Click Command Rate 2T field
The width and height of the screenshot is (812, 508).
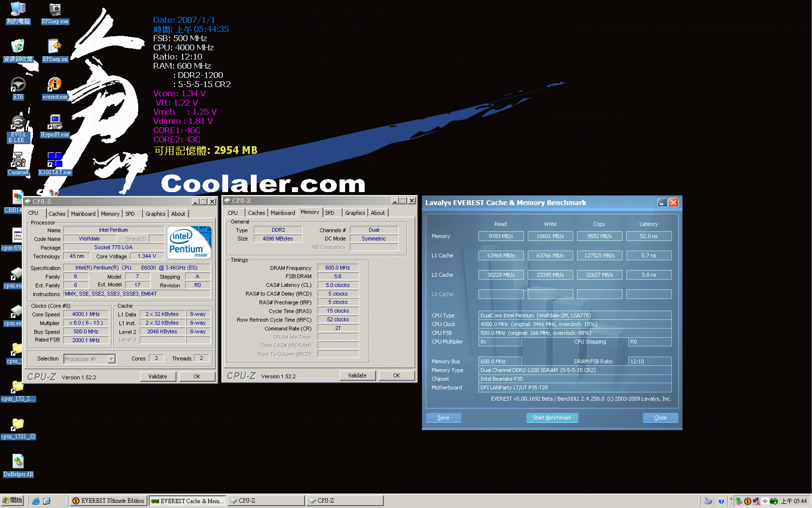coord(338,328)
